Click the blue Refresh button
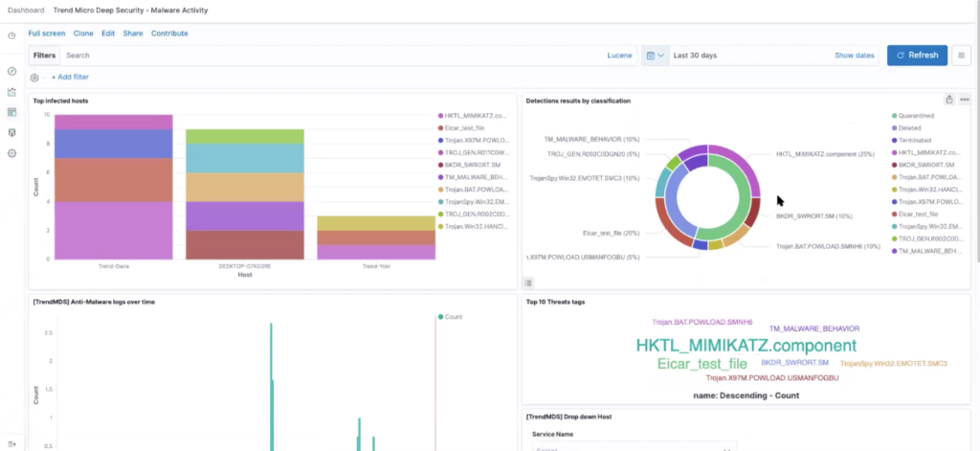The image size is (980, 451). point(916,56)
